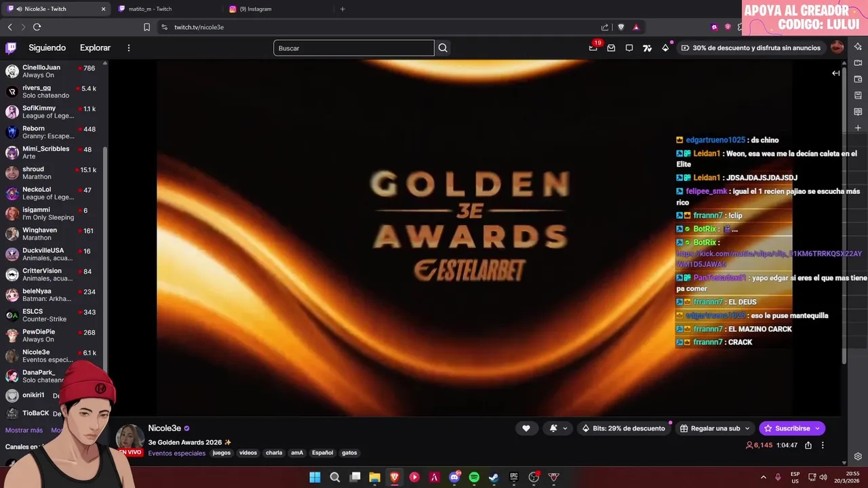This screenshot has height=488, width=868.
Task: Open a new browser tab
Action: (342, 9)
